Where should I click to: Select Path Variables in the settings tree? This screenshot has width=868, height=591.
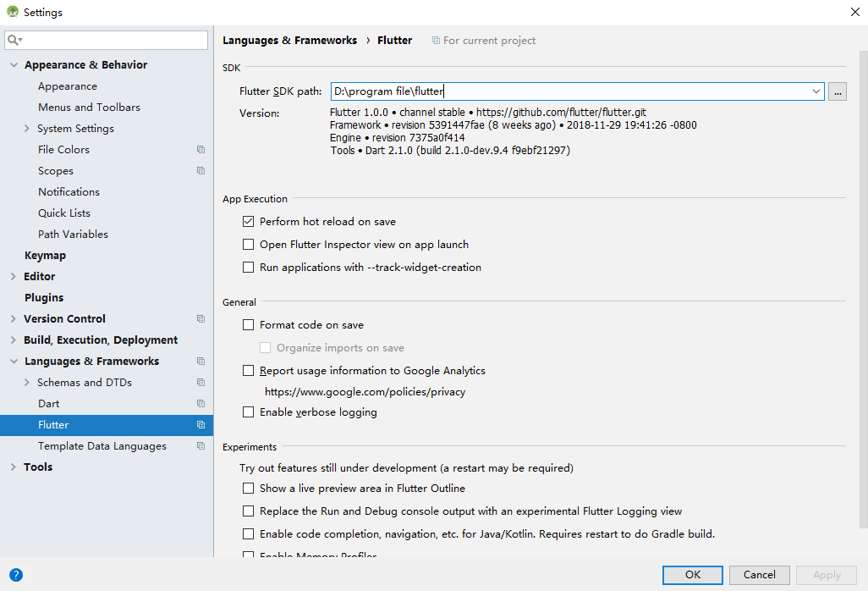click(x=73, y=235)
